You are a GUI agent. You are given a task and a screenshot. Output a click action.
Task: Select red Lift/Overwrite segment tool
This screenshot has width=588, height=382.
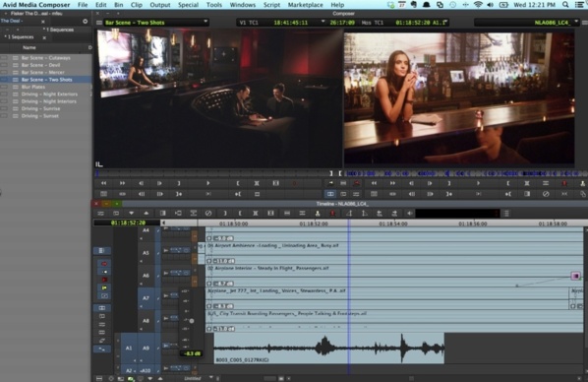pyautogui.click(x=104, y=264)
